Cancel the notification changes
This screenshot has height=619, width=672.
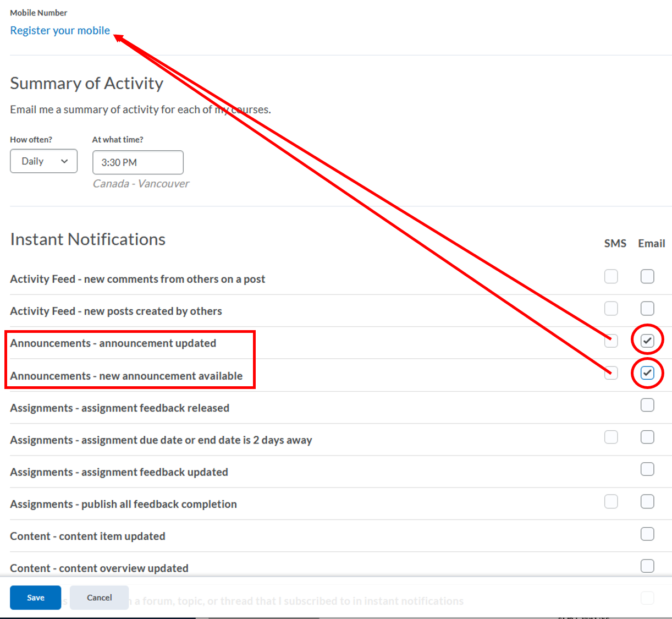coord(99,597)
